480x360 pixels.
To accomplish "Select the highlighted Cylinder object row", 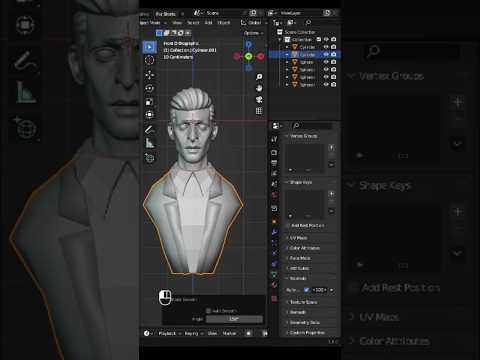I will pos(304,54).
